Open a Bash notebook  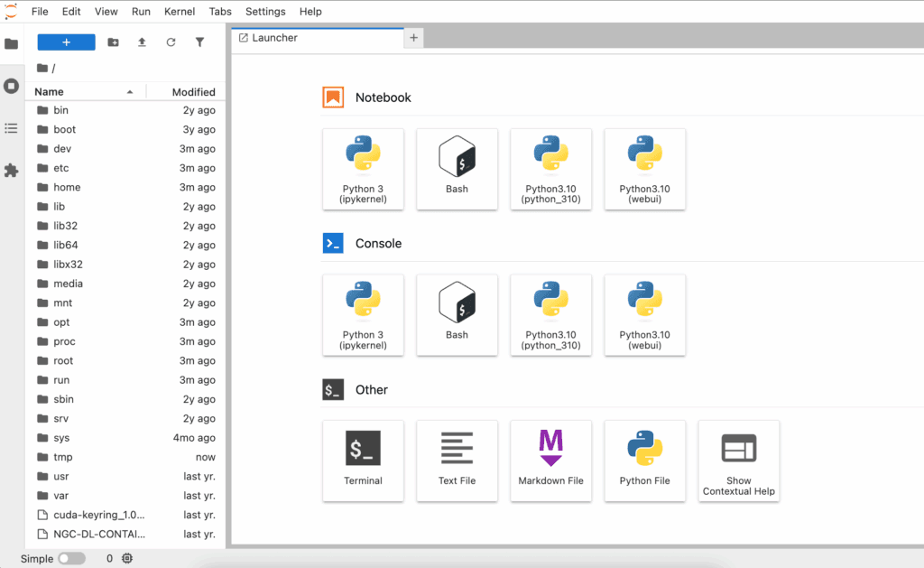(457, 169)
